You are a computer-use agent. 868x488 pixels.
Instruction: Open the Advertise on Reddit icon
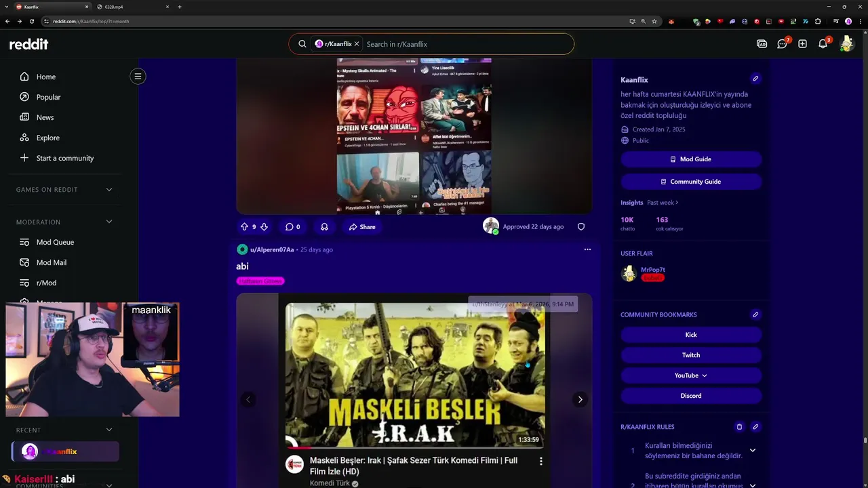[x=762, y=44]
